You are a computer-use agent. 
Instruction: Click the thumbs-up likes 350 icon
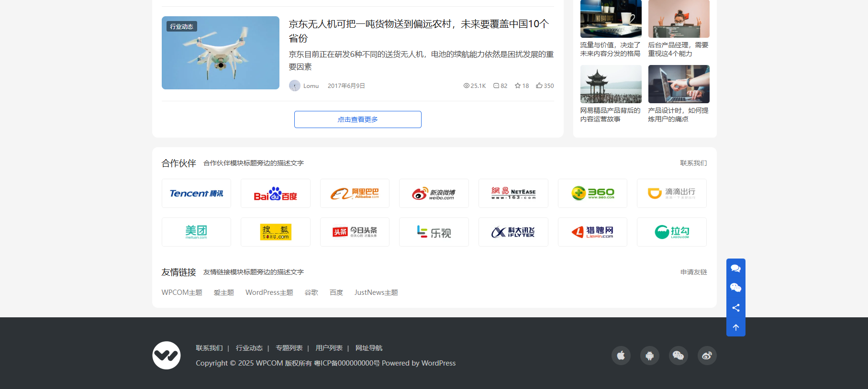pos(539,86)
